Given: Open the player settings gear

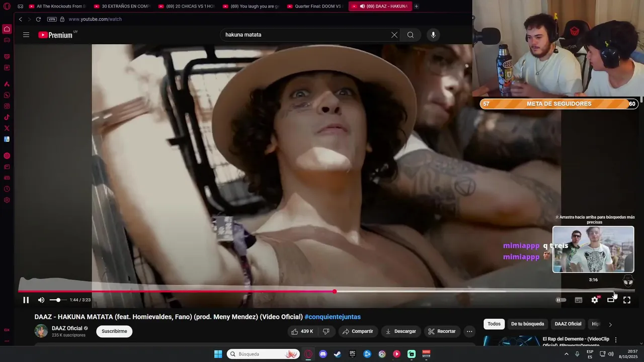Looking at the screenshot, I should point(595,300).
